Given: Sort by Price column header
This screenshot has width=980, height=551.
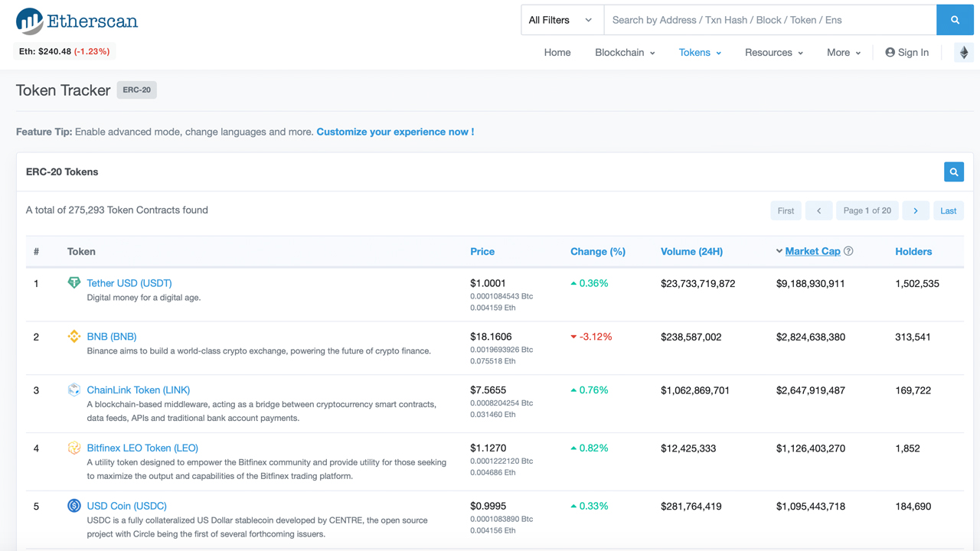Looking at the screenshot, I should tap(482, 251).
